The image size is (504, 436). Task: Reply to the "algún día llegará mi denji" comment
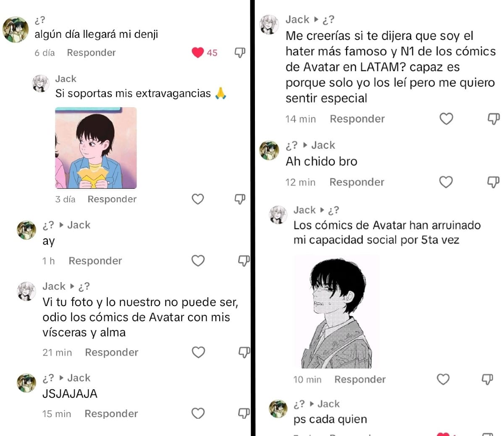pos(91,53)
